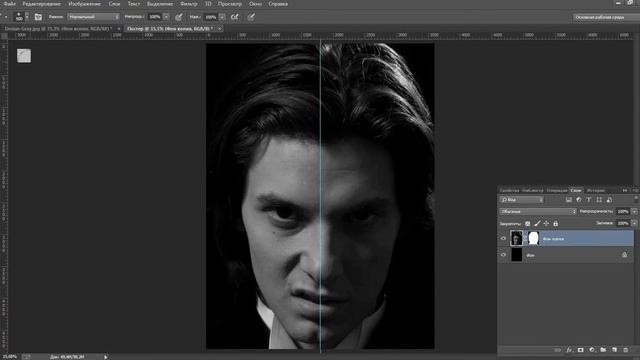
Task: Toggle pen pressure for opacity icon
Action: (x=179, y=17)
